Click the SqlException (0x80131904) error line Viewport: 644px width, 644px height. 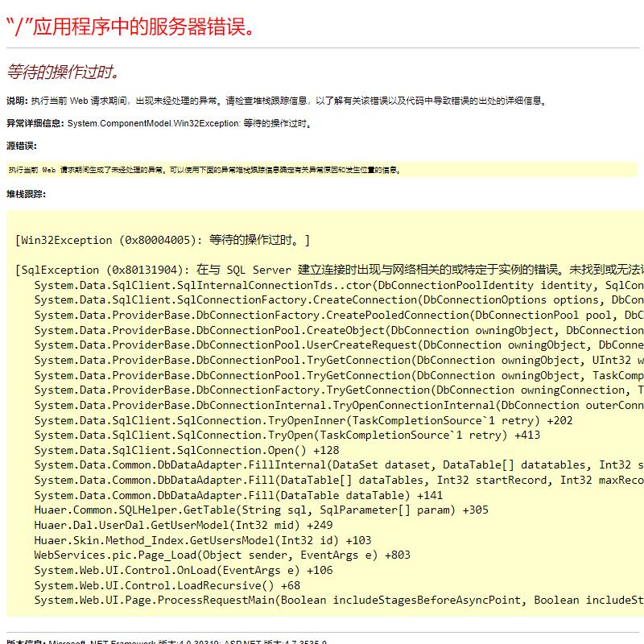[242, 269]
